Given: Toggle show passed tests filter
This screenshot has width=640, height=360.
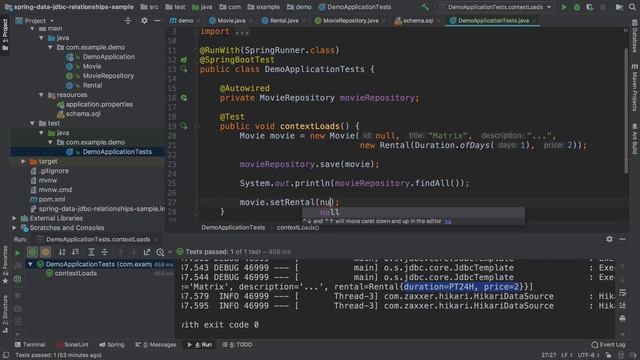Looking at the screenshot, I should [32, 252].
